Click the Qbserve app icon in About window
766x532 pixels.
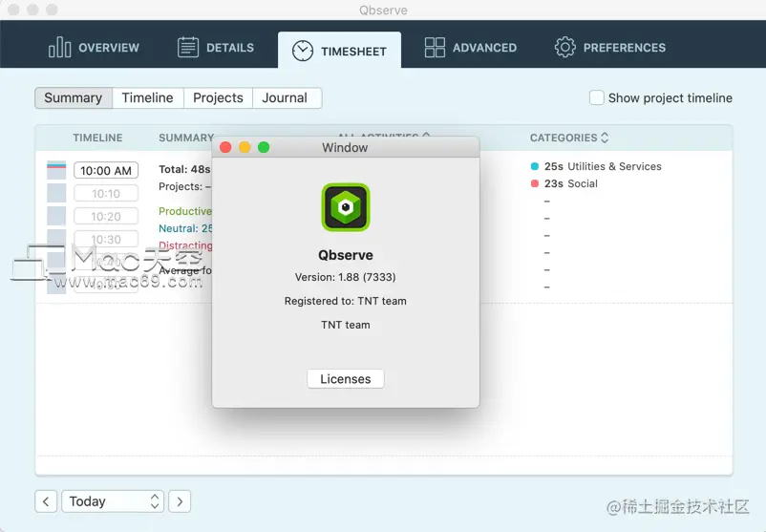(x=346, y=207)
